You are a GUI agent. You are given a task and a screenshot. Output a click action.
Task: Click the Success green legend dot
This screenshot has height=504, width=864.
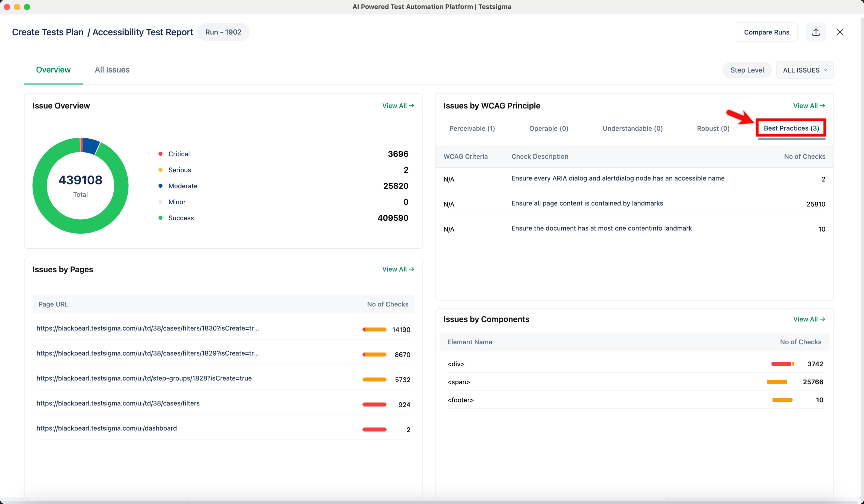(x=160, y=218)
